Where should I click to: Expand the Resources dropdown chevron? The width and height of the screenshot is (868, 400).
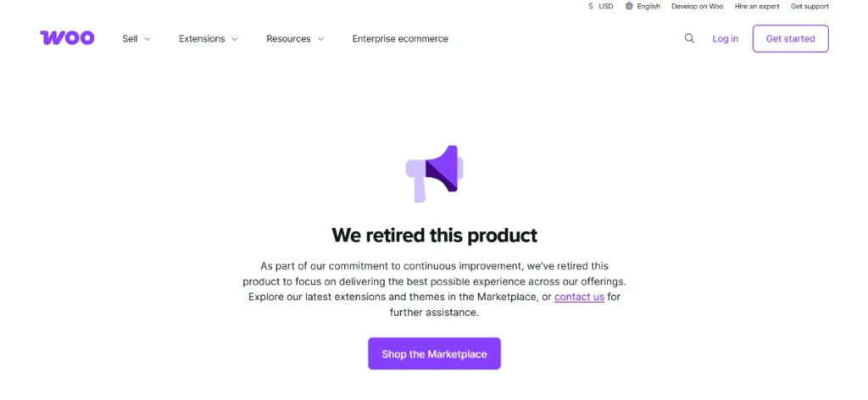[320, 39]
